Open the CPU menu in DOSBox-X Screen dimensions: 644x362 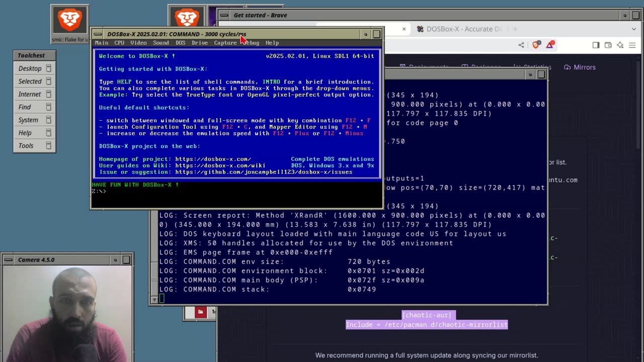[x=119, y=43]
